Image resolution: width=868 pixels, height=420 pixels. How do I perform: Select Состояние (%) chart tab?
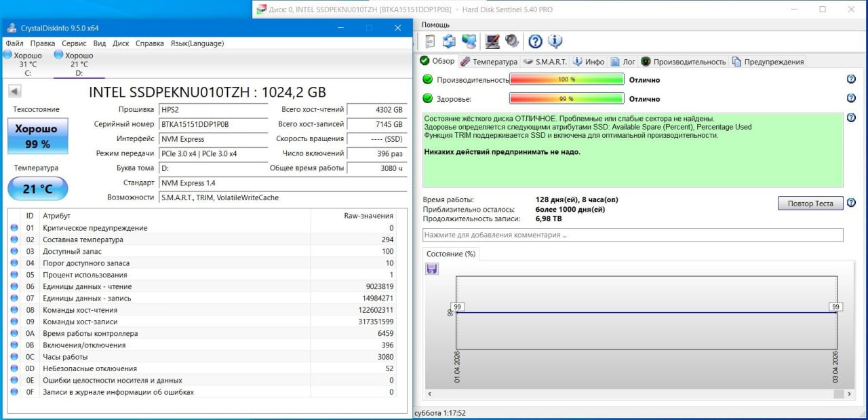[x=451, y=254]
